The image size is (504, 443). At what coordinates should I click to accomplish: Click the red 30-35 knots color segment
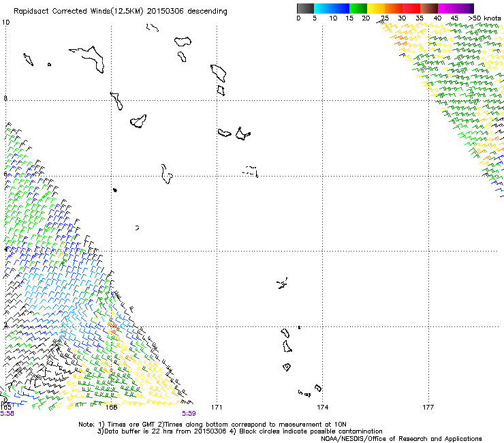point(411,8)
